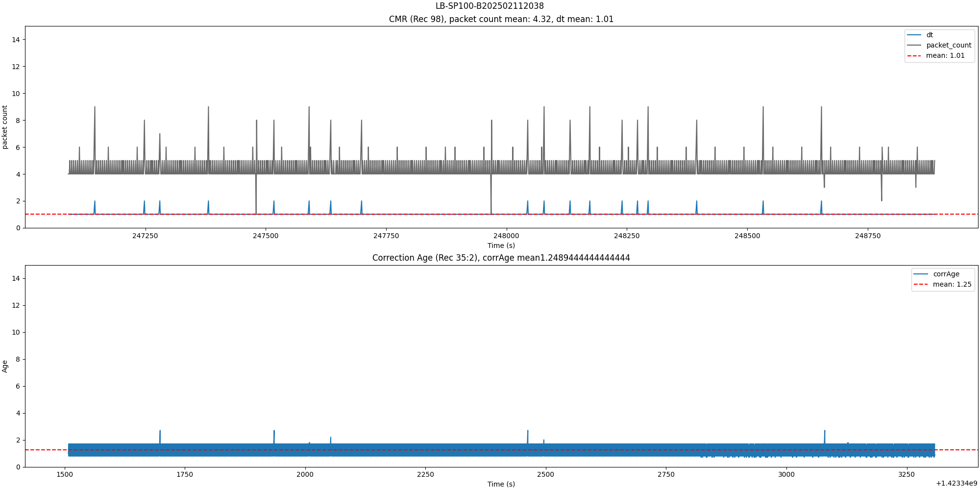This screenshot has height=490, width=980.
Task: Click the red dashed mean: 1.01 legend sample
Action: 914,56
